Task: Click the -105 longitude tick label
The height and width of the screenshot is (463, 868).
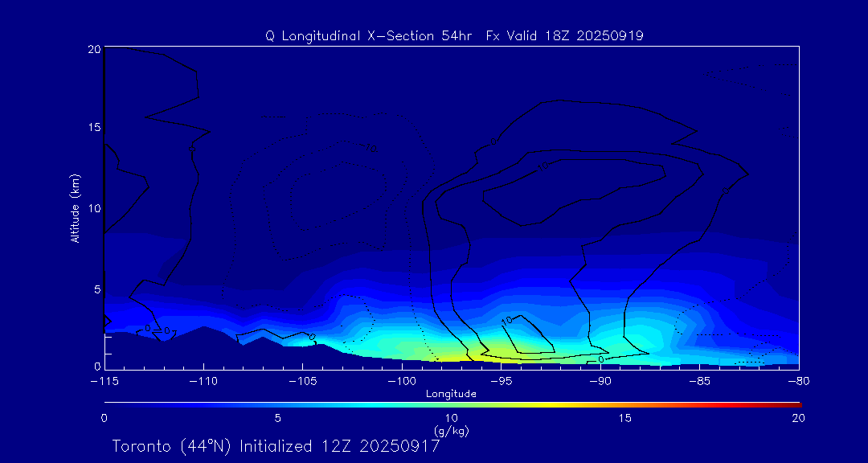Action: (303, 382)
